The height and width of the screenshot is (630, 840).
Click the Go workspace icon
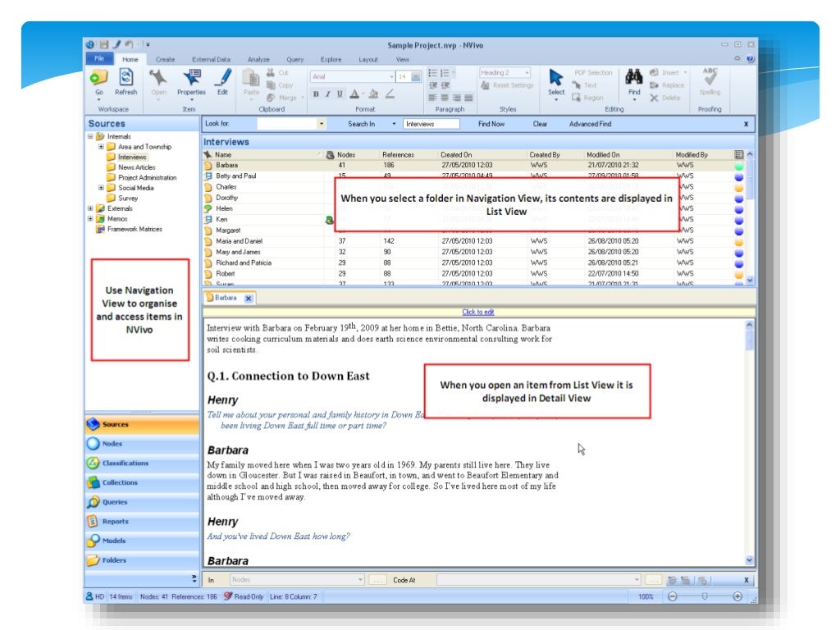(x=98, y=78)
